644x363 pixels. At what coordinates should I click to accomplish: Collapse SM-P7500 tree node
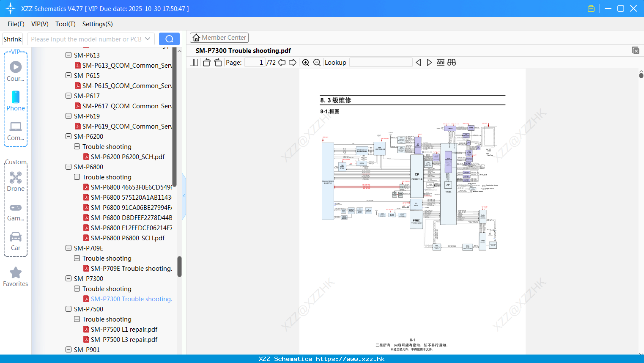(69, 309)
